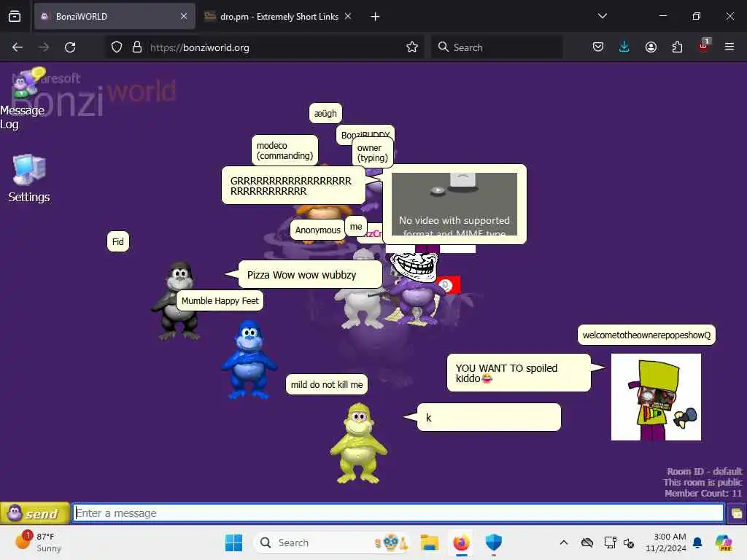Close the dro.pm tab
The height and width of the screenshot is (560, 747).
pyautogui.click(x=348, y=16)
